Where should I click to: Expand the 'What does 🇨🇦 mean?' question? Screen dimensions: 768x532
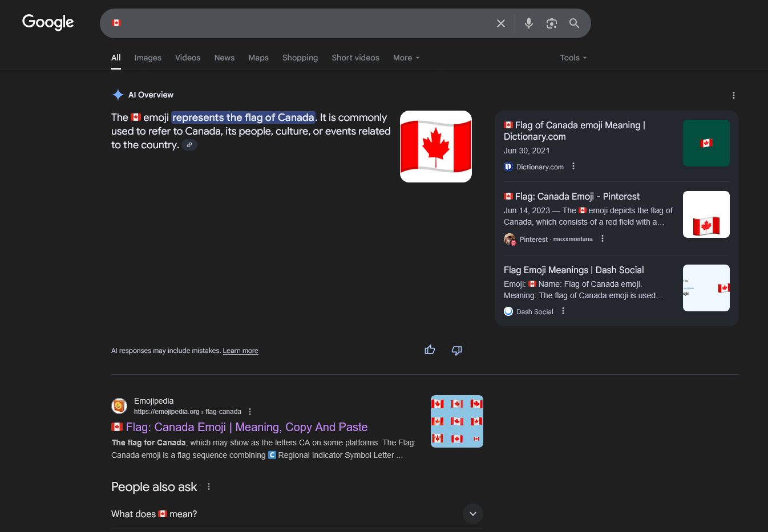pos(297,514)
